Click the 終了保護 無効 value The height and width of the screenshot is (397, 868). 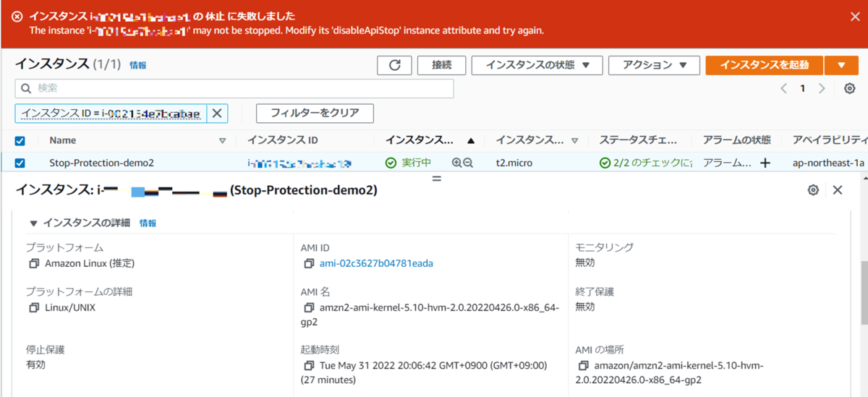click(585, 307)
